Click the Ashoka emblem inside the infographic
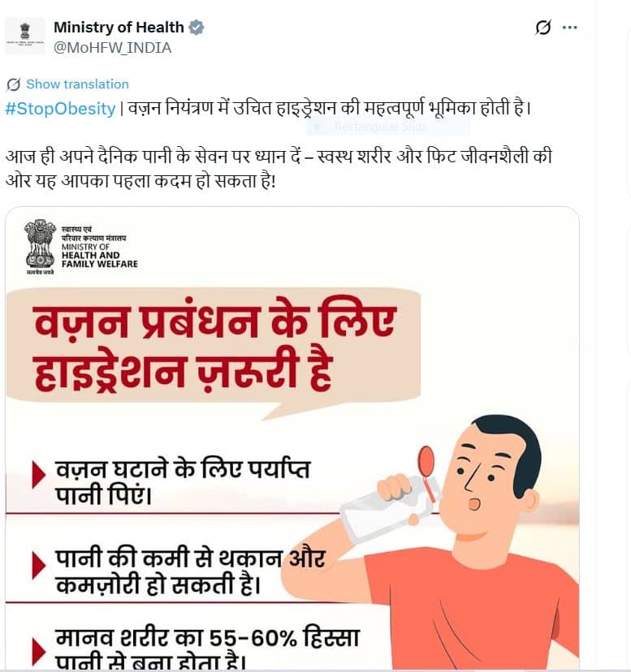 pos(40,248)
